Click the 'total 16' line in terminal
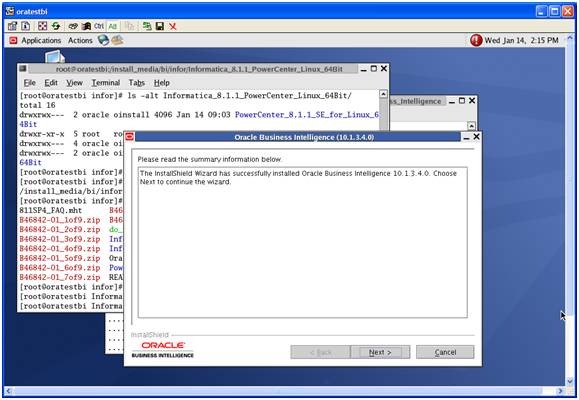 37,105
